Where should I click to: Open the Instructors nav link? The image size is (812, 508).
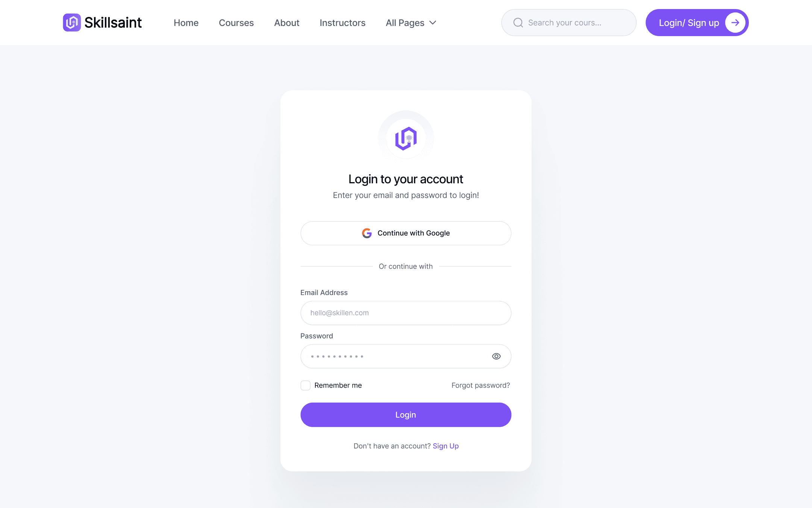tap(342, 23)
